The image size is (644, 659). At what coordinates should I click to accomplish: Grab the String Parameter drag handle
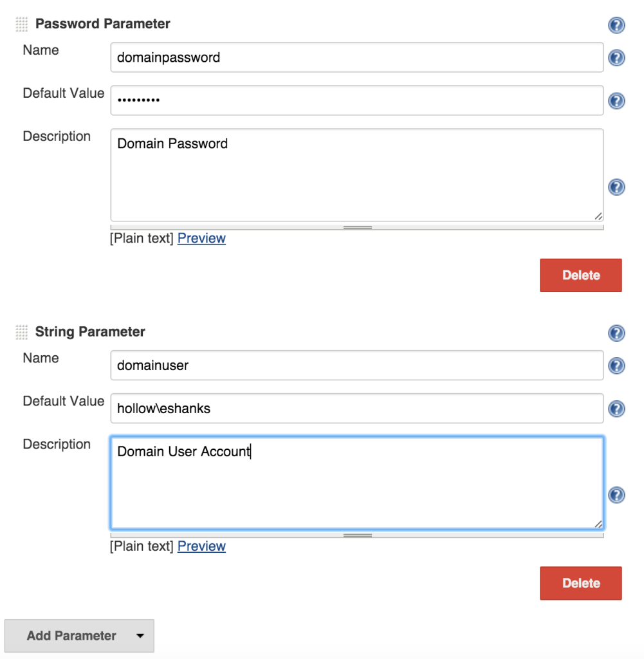(x=22, y=332)
